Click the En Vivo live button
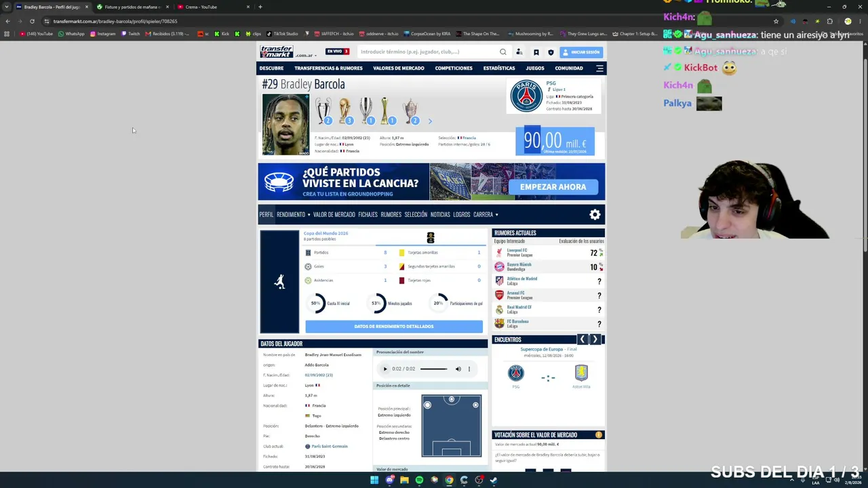The width and height of the screenshot is (868, 488). [337, 52]
